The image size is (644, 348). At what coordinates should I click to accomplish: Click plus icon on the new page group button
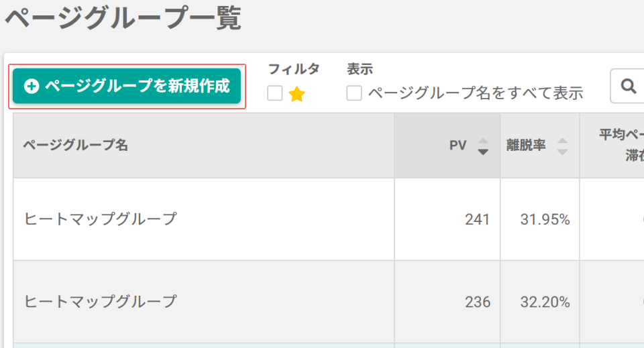pyautogui.click(x=32, y=86)
